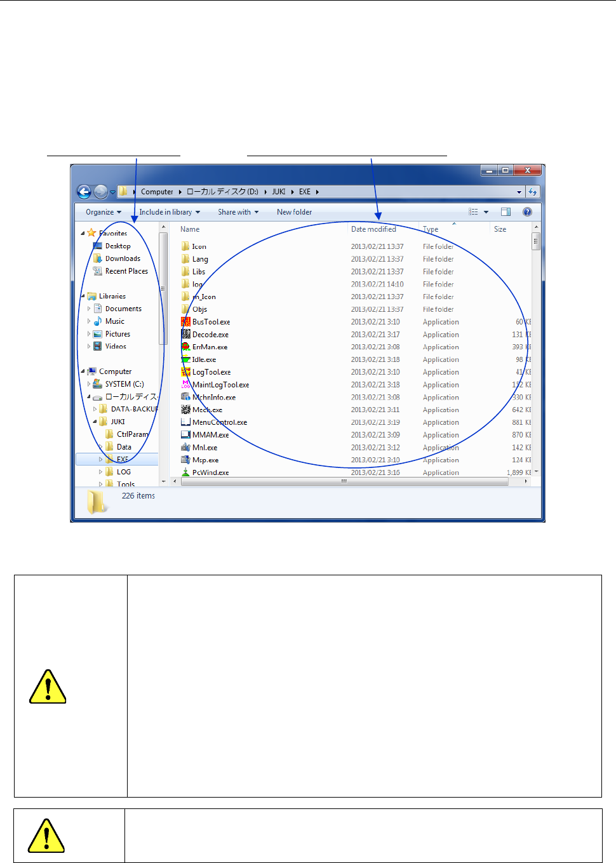Screen dimensions: 616x863
Task: Open address bar history dropdown arrow
Action: point(519,192)
